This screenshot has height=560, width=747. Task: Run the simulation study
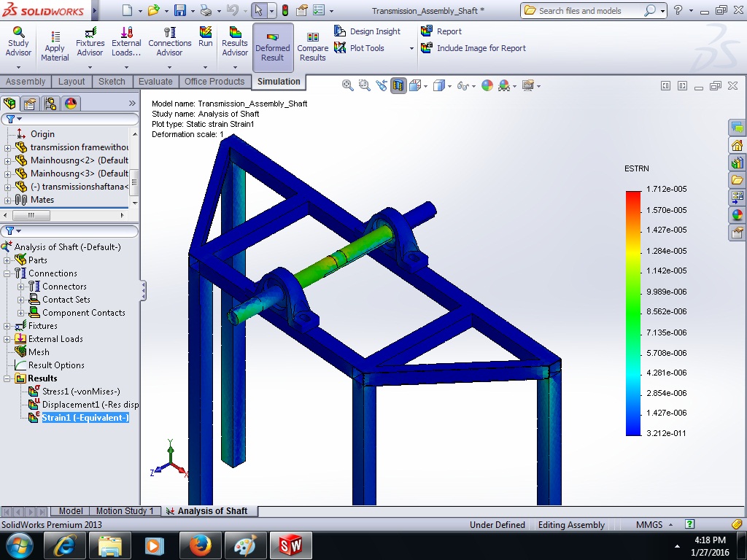(x=205, y=37)
